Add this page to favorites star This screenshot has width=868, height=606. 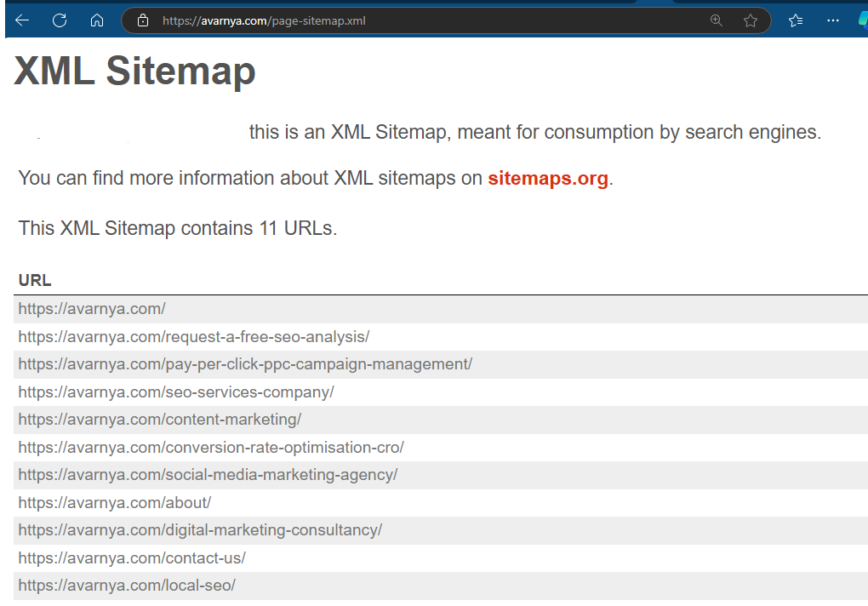pyautogui.click(x=750, y=20)
